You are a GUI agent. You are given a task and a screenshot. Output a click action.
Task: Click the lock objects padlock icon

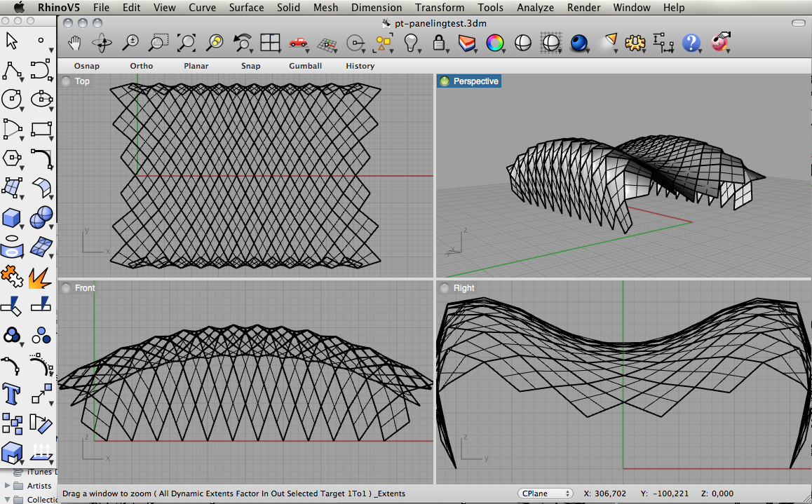click(440, 43)
